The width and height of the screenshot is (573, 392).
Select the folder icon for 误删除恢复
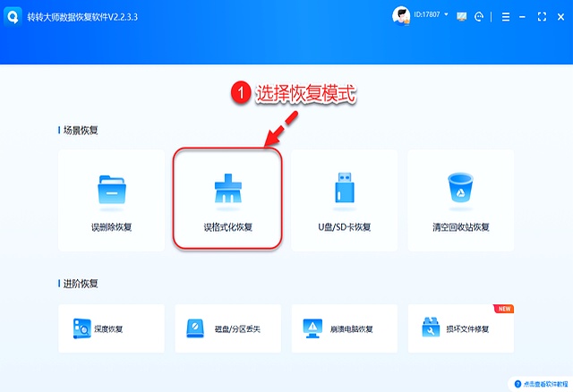click(111, 190)
